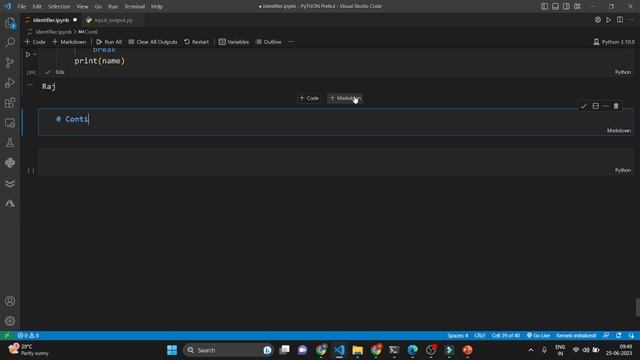This screenshot has height=360, width=640.
Task: Change cell language from Markdown
Action: click(619, 131)
